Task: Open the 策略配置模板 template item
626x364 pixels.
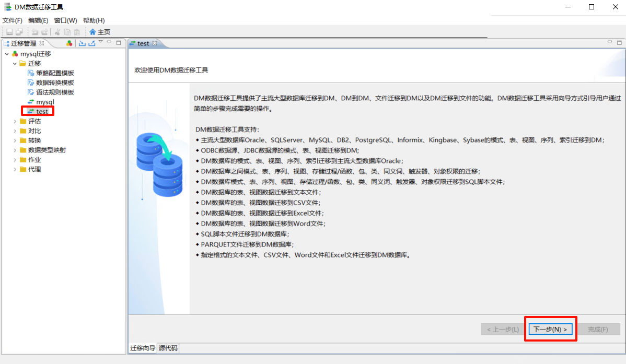Action: click(54, 73)
